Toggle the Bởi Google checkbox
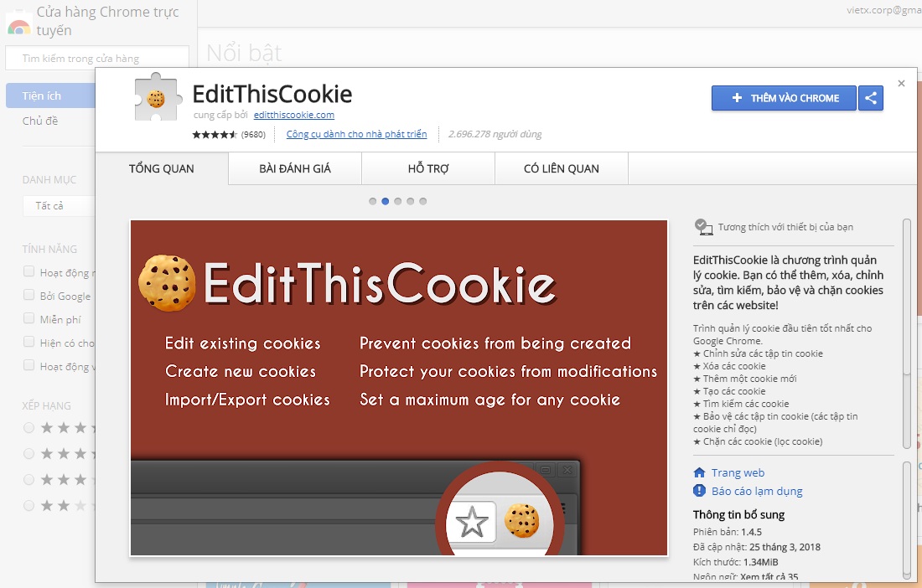922x588 pixels. 28,295
